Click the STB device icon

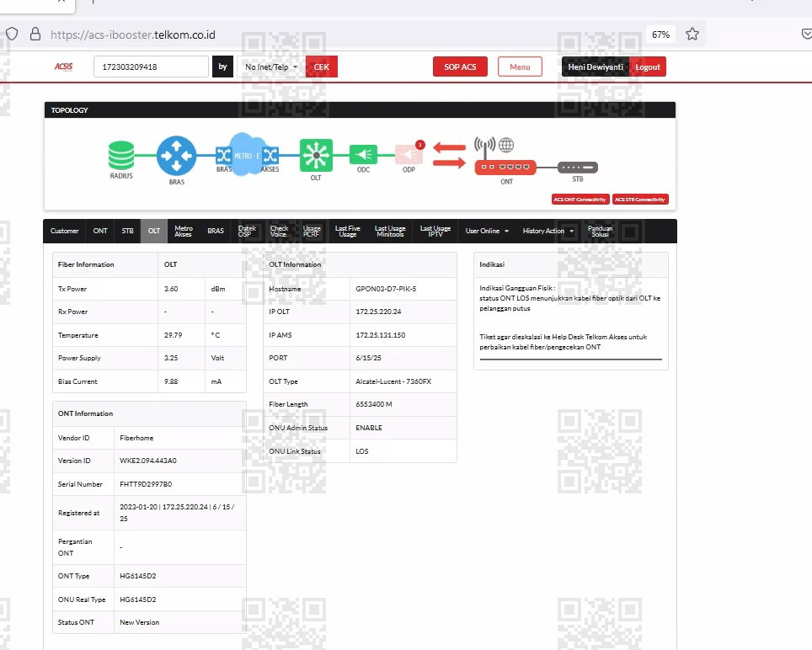[x=577, y=168]
